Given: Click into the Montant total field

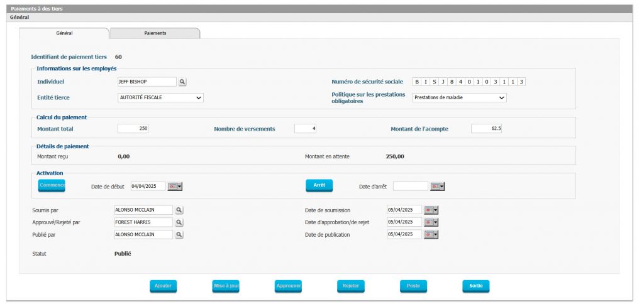Looking at the screenshot, I should coord(133,129).
